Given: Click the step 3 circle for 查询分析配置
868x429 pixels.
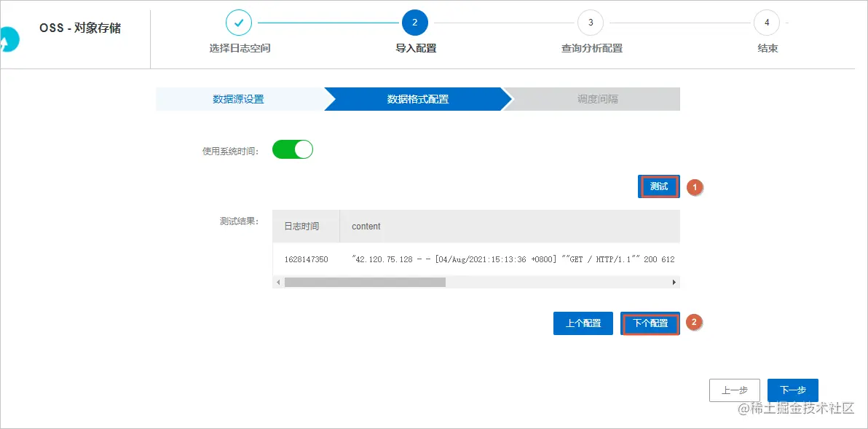Looking at the screenshot, I should coord(591,23).
